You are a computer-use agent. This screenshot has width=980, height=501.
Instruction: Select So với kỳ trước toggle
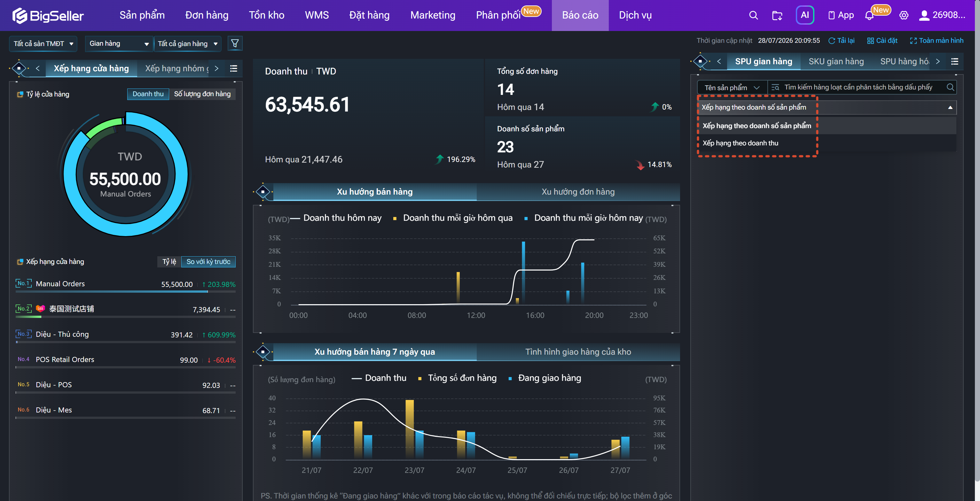tap(208, 262)
